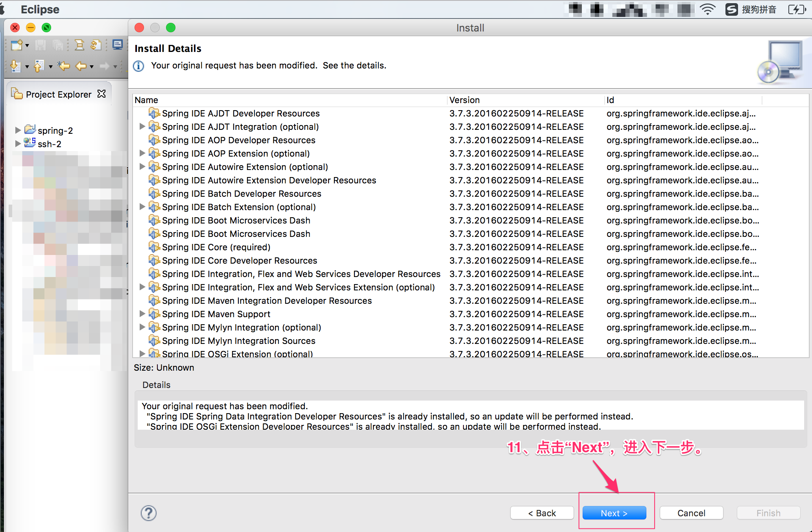Open the Wi-Fi status menu icon

(x=707, y=9)
